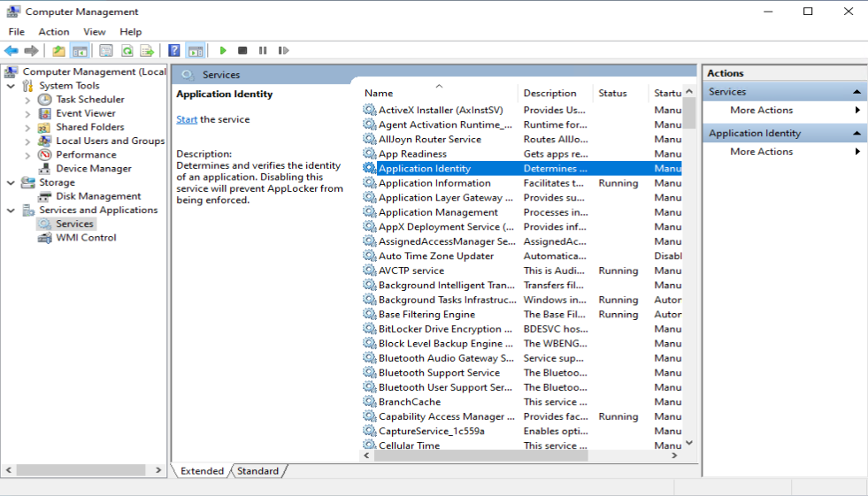868x496 pixels.
Task: Select WMI Control in the tree
Action: 86,238
